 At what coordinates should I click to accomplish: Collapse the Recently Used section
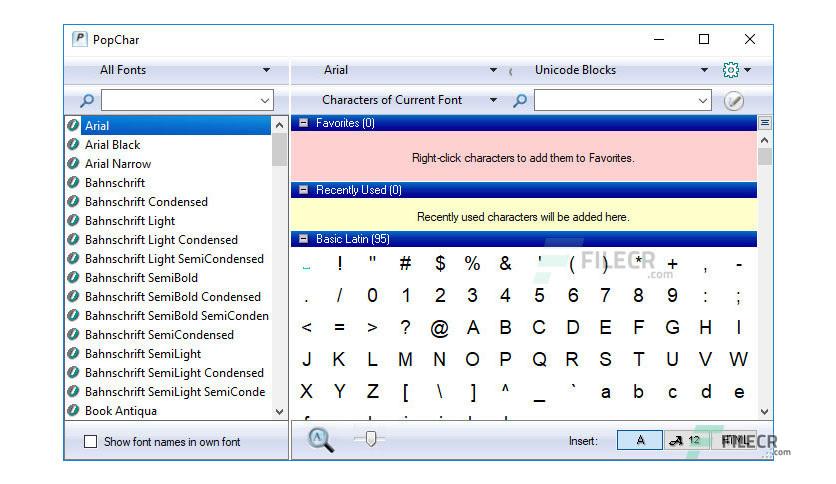[303, 190]
